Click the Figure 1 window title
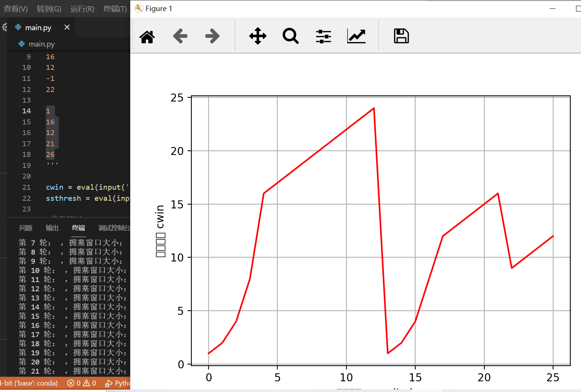581x392 pixels. tap(159, 8)
